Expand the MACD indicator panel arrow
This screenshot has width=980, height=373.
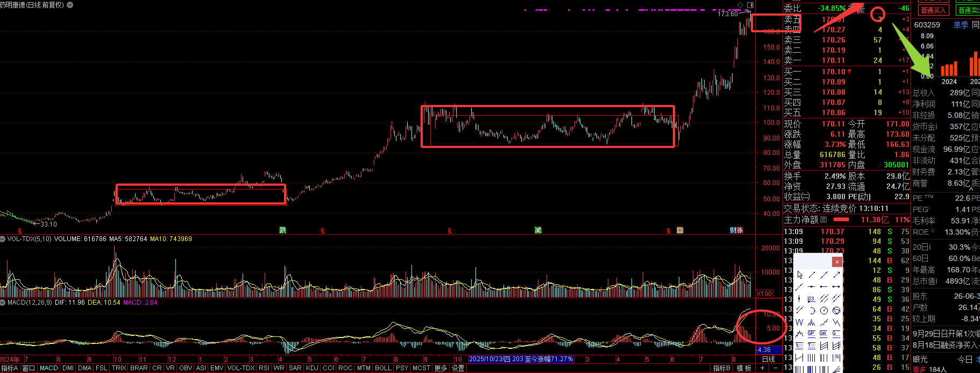pyautogui.click(x=3, y=302)
